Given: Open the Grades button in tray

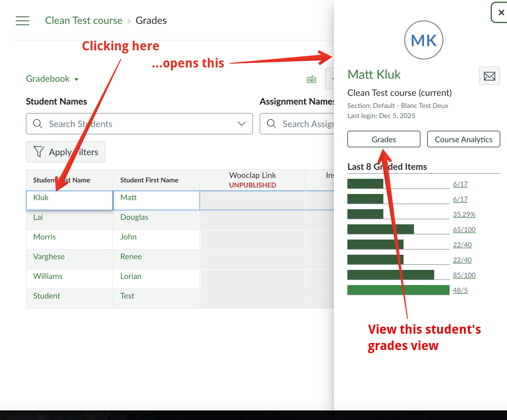Looking at the screenshot, I should pos(384,139).
